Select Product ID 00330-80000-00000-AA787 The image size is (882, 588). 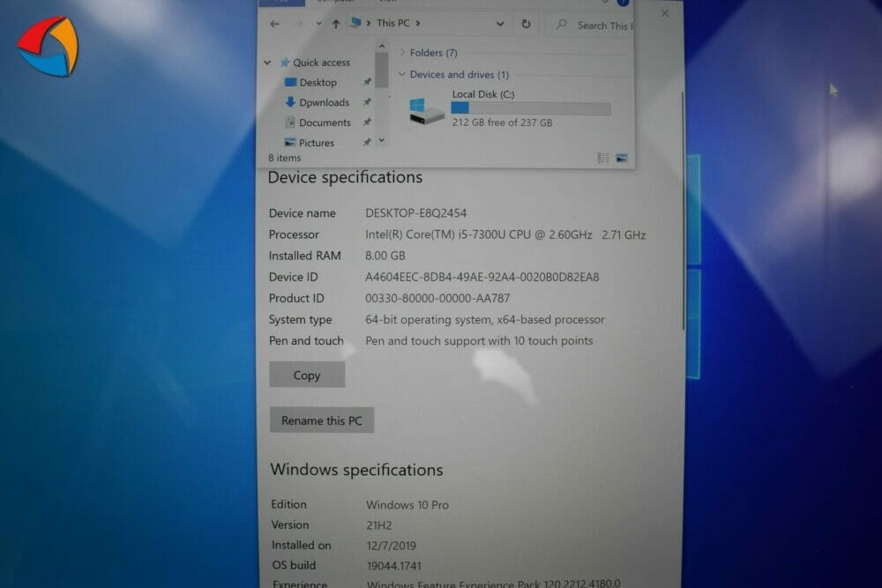tap(437, 299)
